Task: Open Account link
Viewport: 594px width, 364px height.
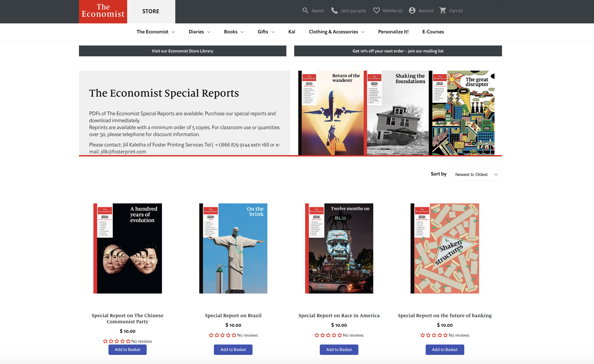Action: click(426, 11)
